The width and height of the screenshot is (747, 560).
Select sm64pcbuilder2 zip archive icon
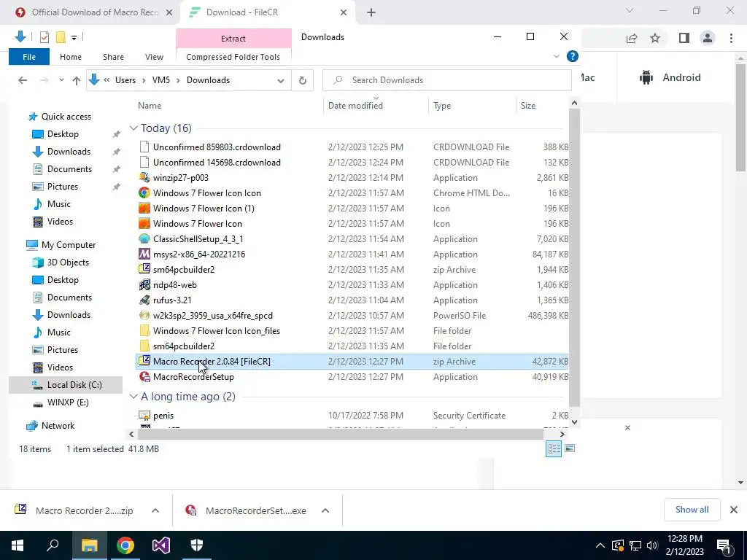click(144, 270)
